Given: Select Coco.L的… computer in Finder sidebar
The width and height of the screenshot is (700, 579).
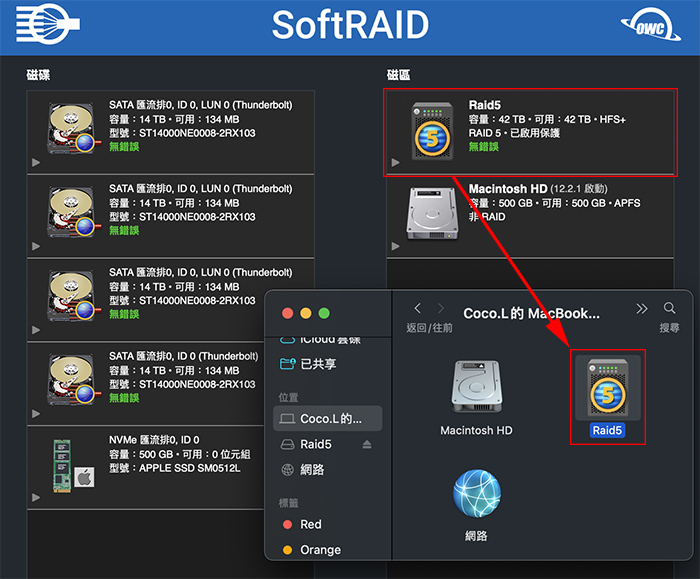Looking at the screenshot, I should click(x=327, y=419).
